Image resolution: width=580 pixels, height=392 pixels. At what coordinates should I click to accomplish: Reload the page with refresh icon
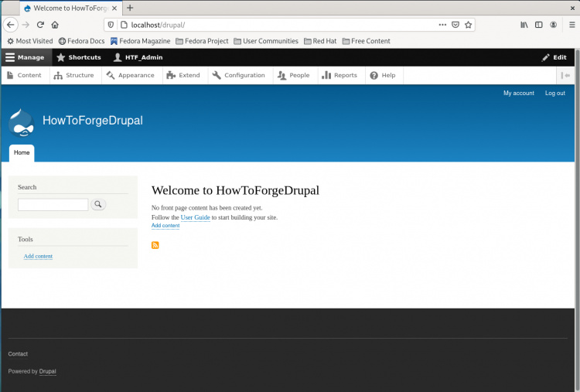pyautogui.click(x=40, y=25)
